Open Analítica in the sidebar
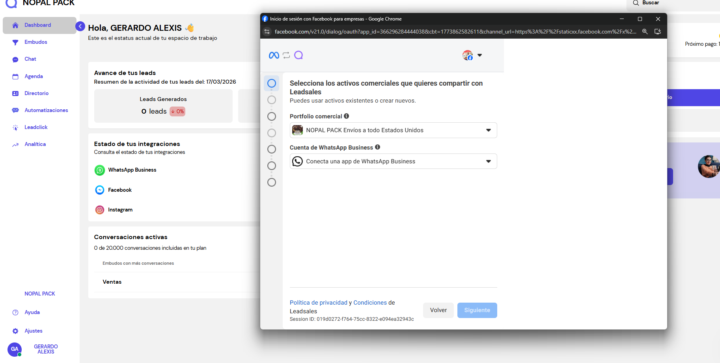Screen dimensions: 720x363 click(35, 144)
